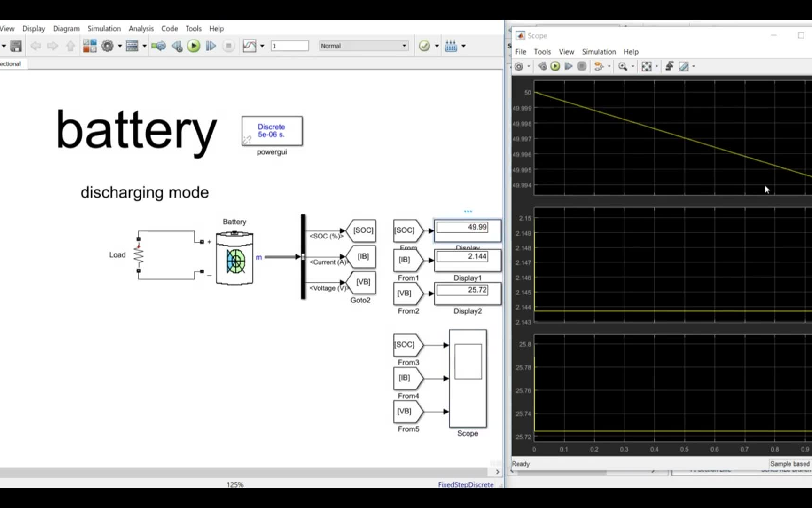
Task: Save the Simulink model
Action: coord(16,46)
